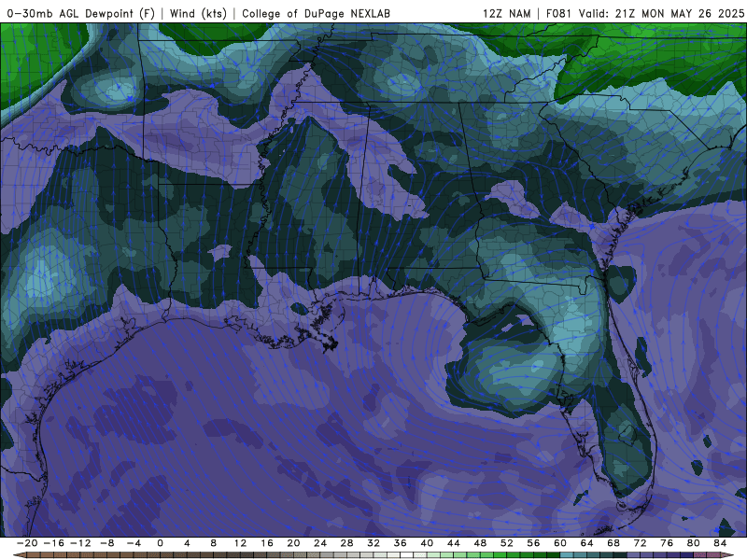Click the -12 legend label

click(80, 543)
